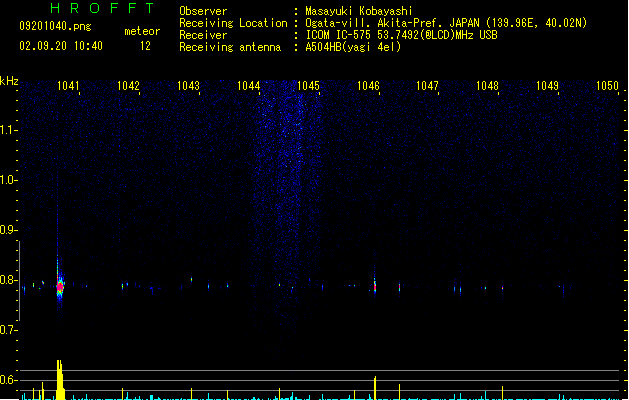Click the 1045 time axis label
The height and width of the screenshot is (400, 629).
tap(308, 86)
